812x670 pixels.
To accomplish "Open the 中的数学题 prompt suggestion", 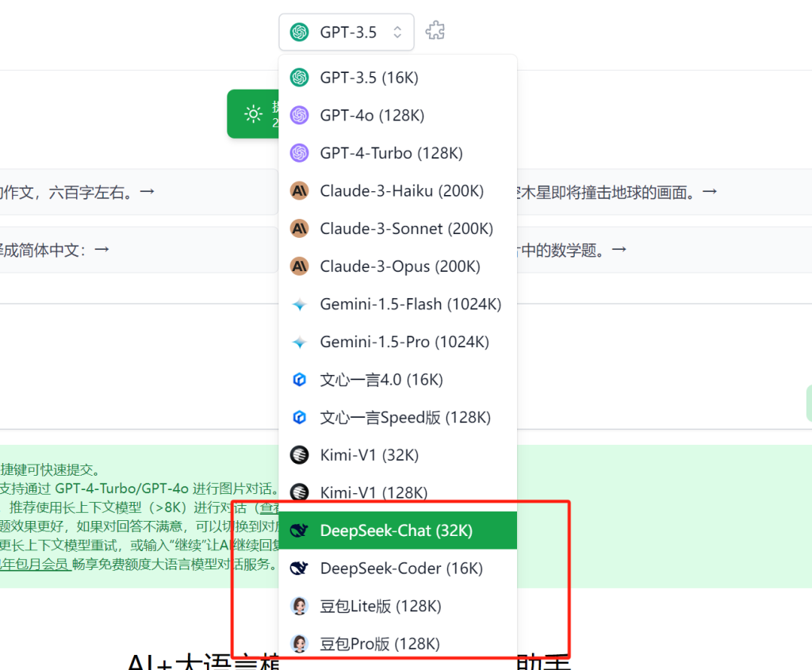I will [x=665, y=250].
